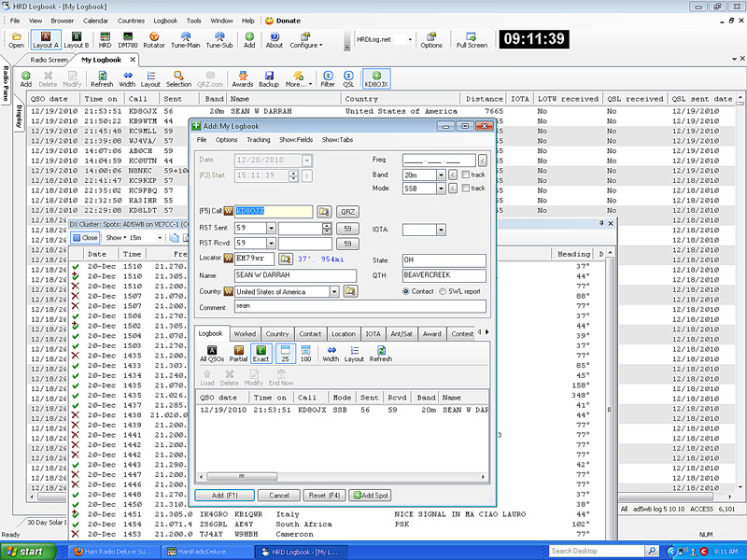Open the IOTA dropdown

(441, 230)
